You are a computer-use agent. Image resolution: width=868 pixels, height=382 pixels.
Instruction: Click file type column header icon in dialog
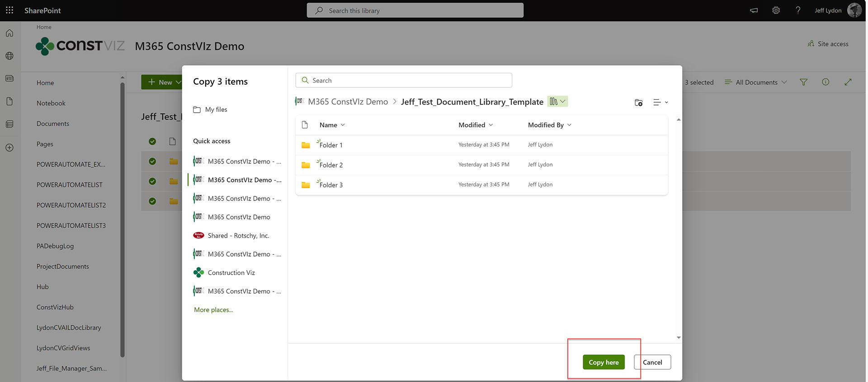pos(305,125)
